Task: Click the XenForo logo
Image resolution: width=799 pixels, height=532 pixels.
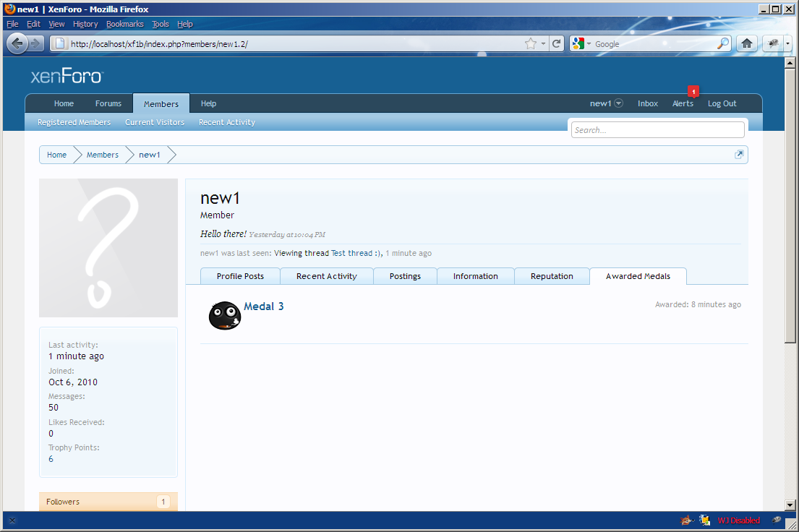Action: [67, 77]
